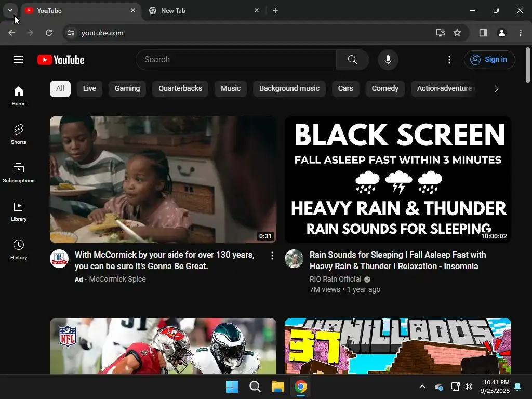Click McCormick Spice channel avatar
Image resolution: width=532 pixels, height=399 pixels.
click(59, 259)
